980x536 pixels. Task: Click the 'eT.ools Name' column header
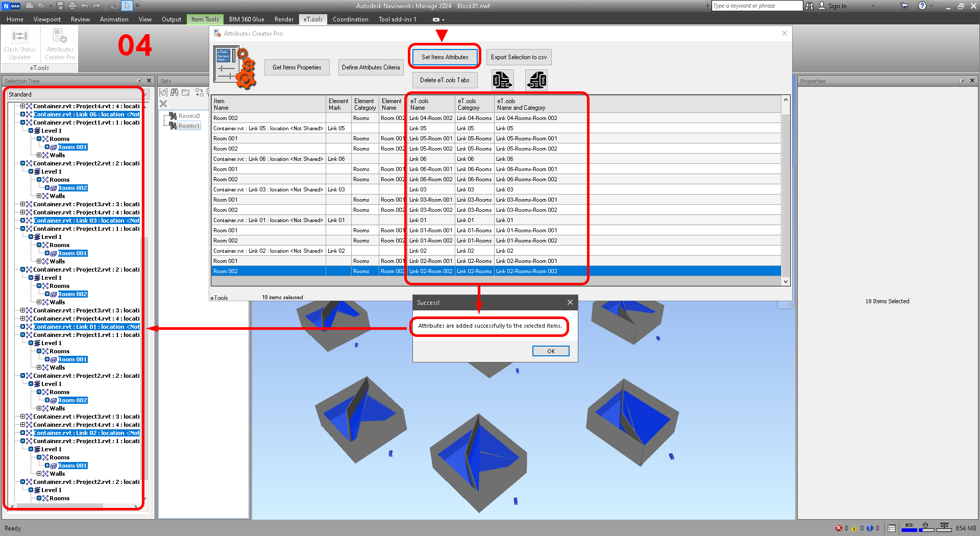click(431, 104)
